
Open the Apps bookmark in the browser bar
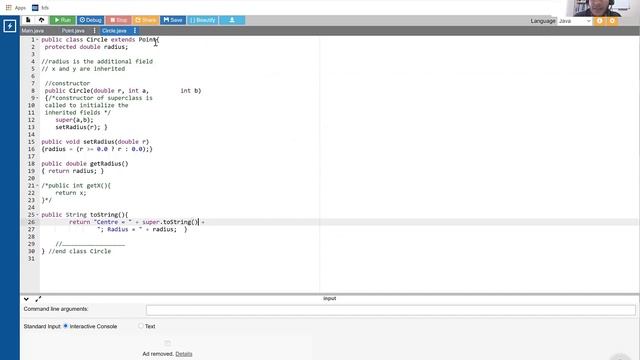pyautogui.click(x=16, y=8)
